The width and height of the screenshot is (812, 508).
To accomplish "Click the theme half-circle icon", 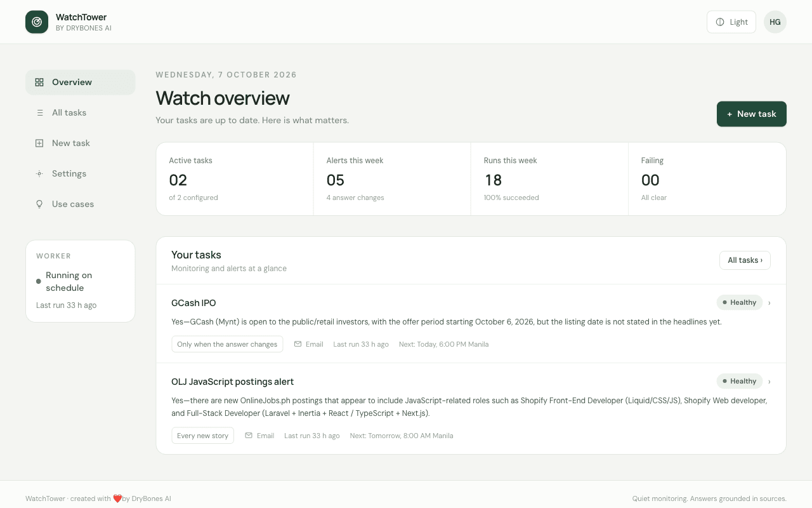I will pyautogui.click(x=720, y=22).
